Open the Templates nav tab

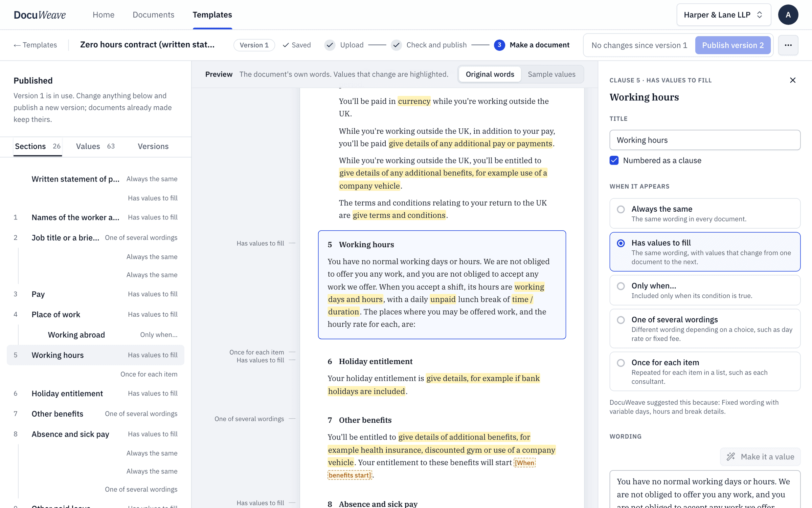[212, 15]
